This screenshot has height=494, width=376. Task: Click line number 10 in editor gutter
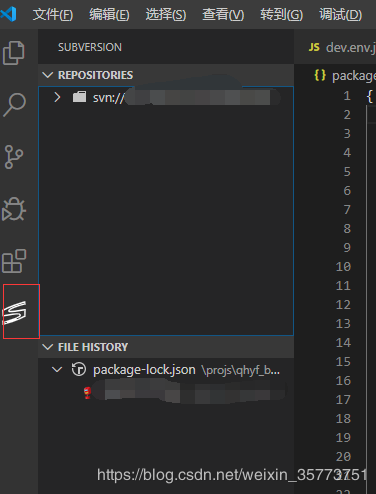pyautogui.click(x=343, y=266)
